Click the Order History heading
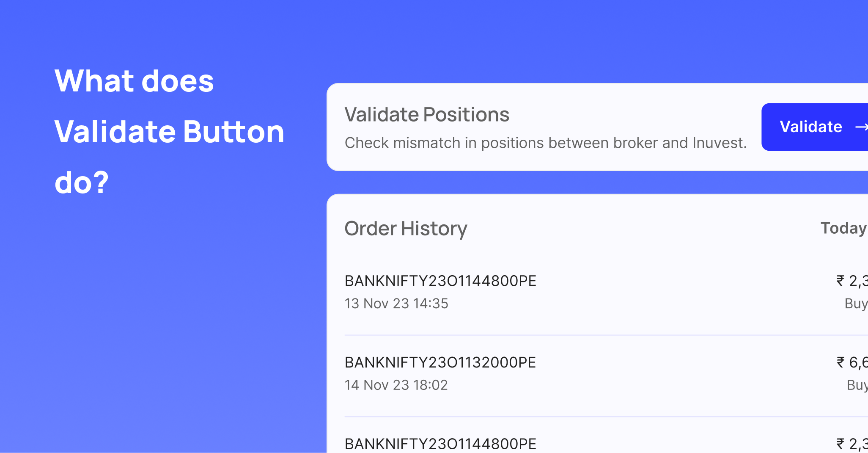 pos(406,228)
